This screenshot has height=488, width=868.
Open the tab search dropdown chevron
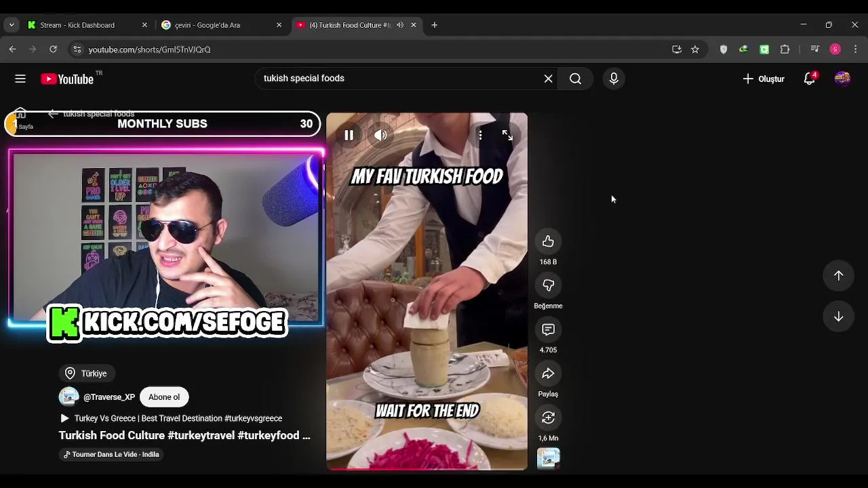(x=12, y=25)
